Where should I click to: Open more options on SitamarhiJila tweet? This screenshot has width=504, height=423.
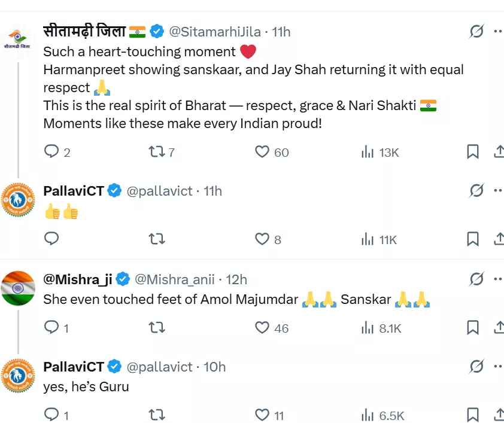(x=497, y=31)
